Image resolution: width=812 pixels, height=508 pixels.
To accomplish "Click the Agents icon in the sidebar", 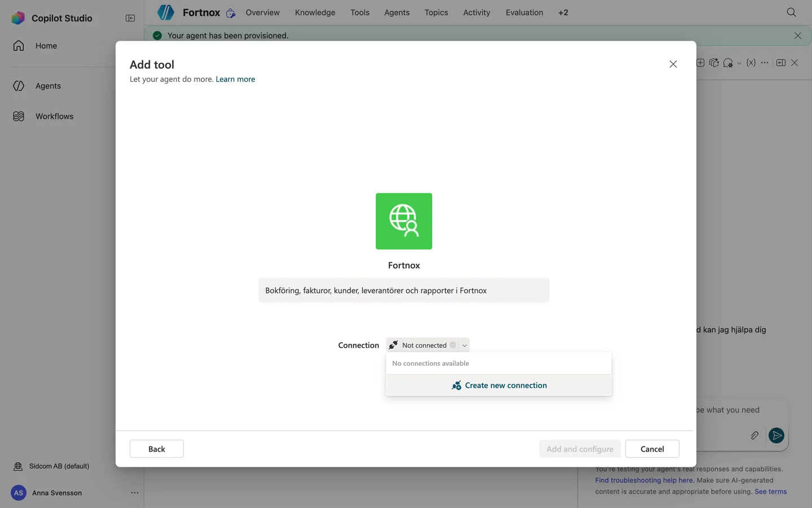I will [19, 86].
